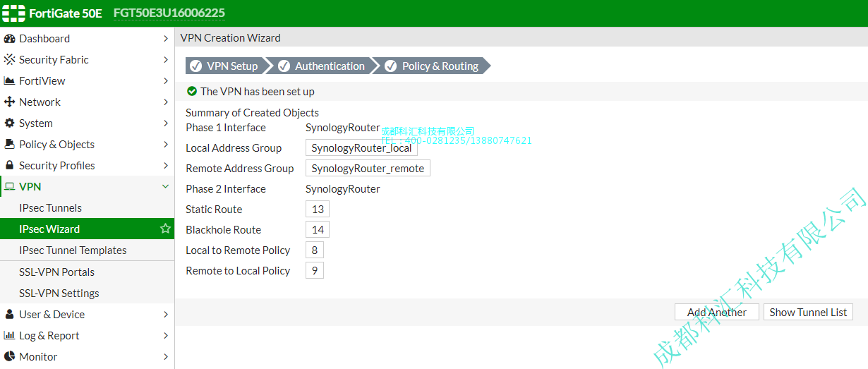Screen dimensions: 868x369
Task: Expand the Log & Report chevron
Action: click(x=166, y=336)
